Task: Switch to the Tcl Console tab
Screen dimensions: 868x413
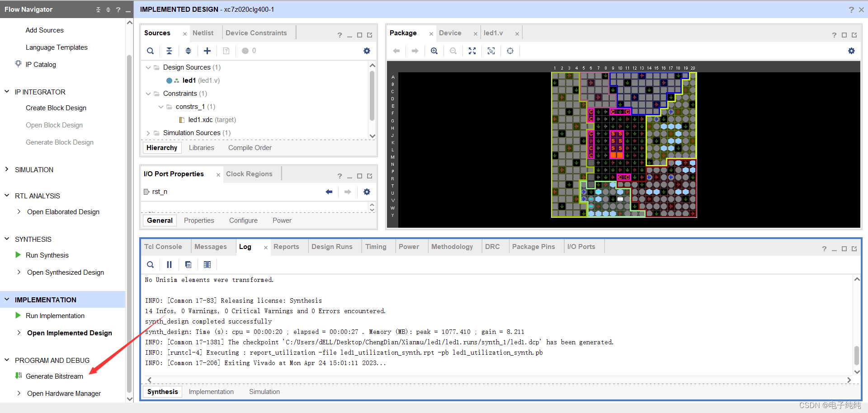Action: [163, 247]
